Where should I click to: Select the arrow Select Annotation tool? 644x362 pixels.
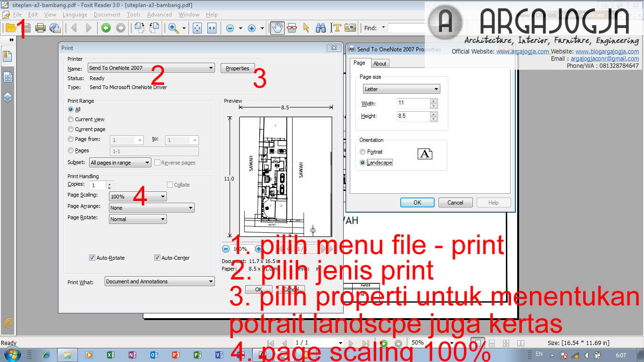[306, 28]
